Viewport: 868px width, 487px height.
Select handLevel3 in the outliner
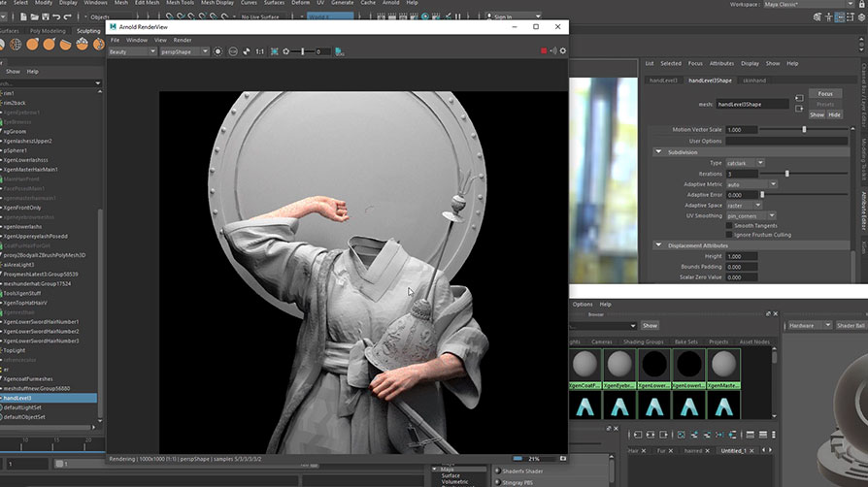point(49,398)
